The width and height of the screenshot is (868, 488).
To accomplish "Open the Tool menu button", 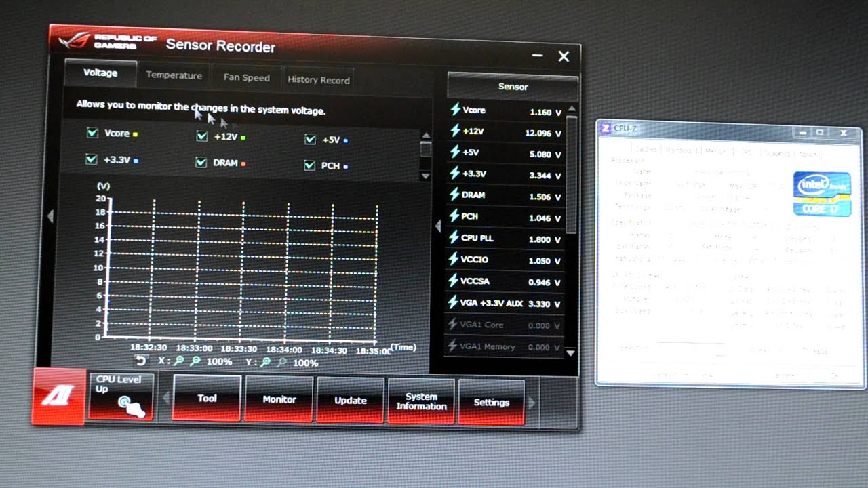I will point(207,398).
